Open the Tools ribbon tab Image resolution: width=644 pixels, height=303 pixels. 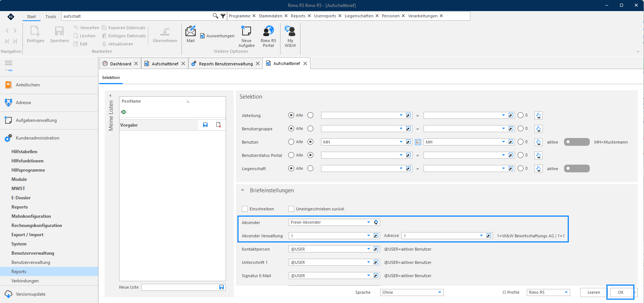pos(51,17)
